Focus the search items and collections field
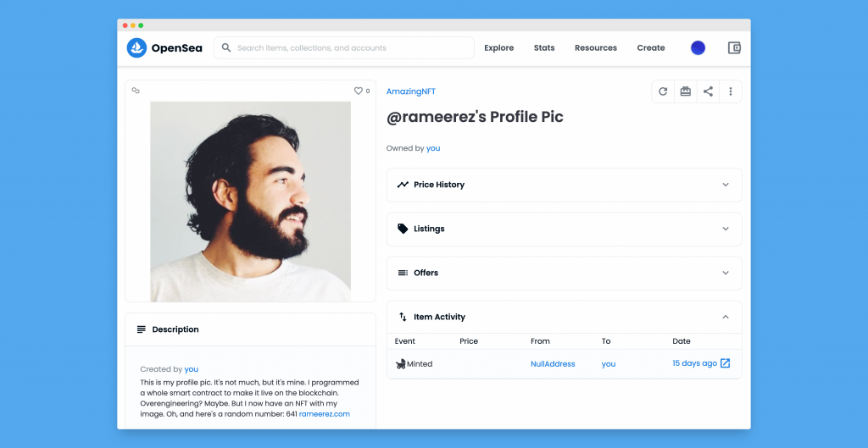 (344, 48)
